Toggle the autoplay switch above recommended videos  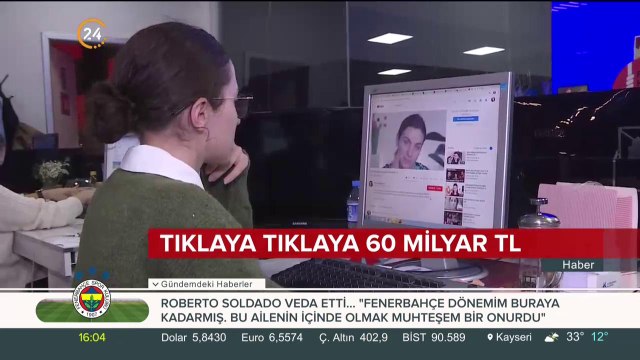491,148
